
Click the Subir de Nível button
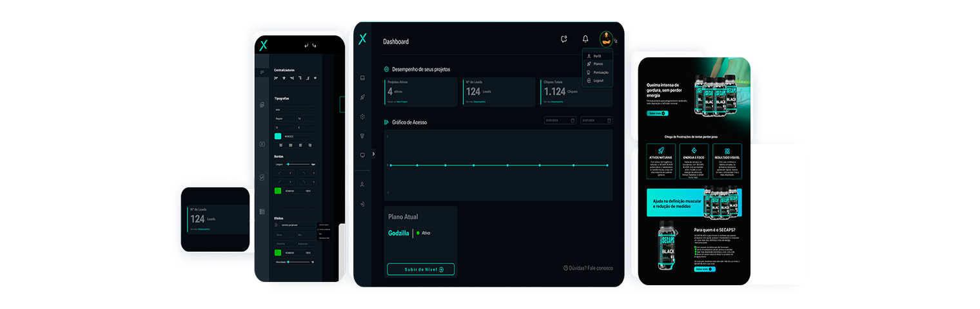[x=420, y=269]
